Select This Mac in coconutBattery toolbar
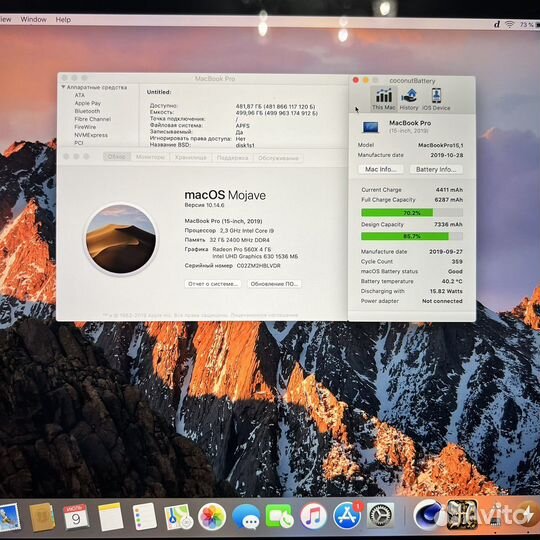The width and height of the screenshot is (540, 540). coord(384,99)
